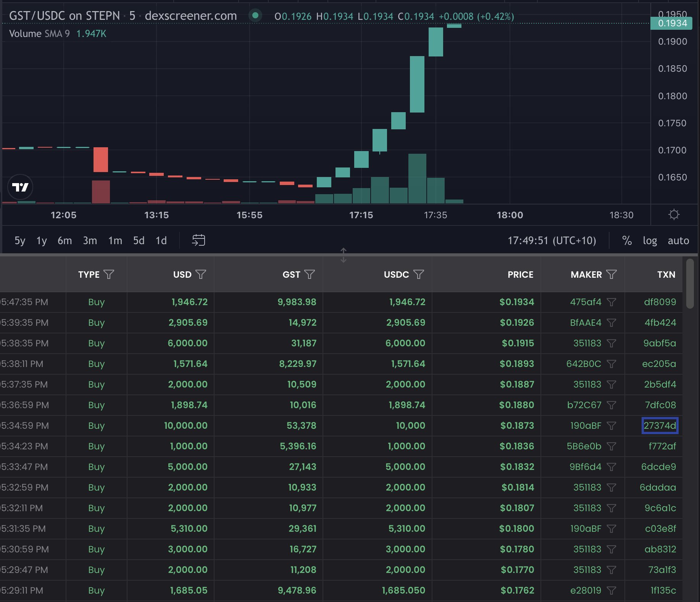The height and width of the screenshot is (602, 700).
Task: Click the current price label 0.1934
Action: tap(671, 23)
